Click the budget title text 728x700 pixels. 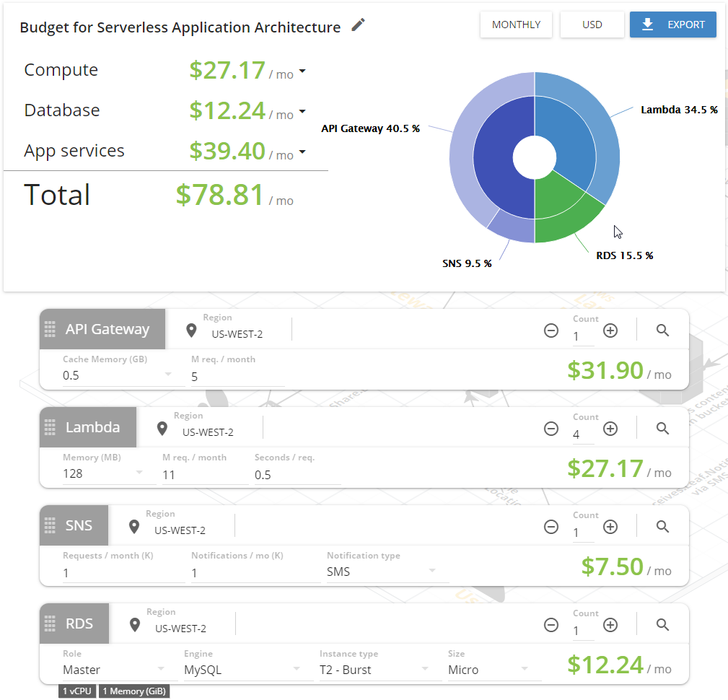[180, 27]
